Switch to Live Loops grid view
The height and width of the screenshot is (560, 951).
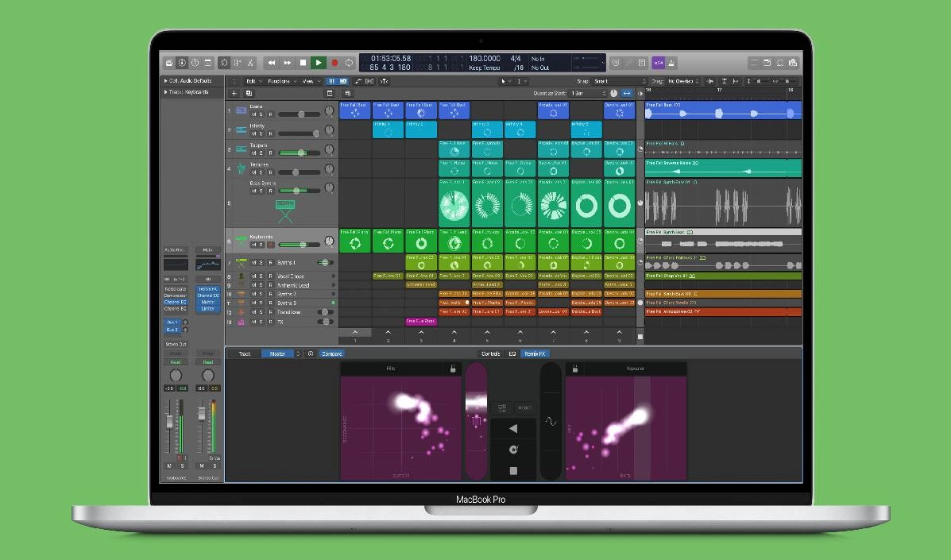[x=332, y=81]
